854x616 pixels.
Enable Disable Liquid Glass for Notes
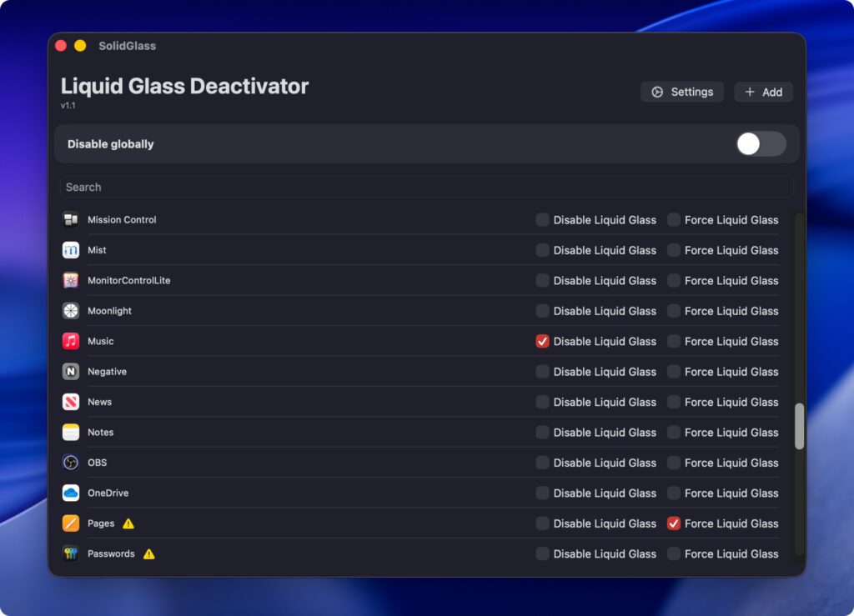[543, 432]
